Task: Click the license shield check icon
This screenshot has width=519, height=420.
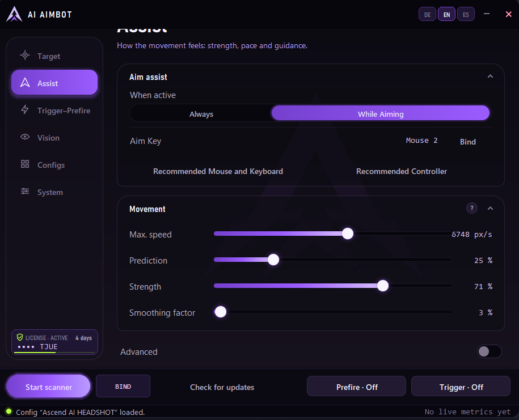Action: point(20,337)
